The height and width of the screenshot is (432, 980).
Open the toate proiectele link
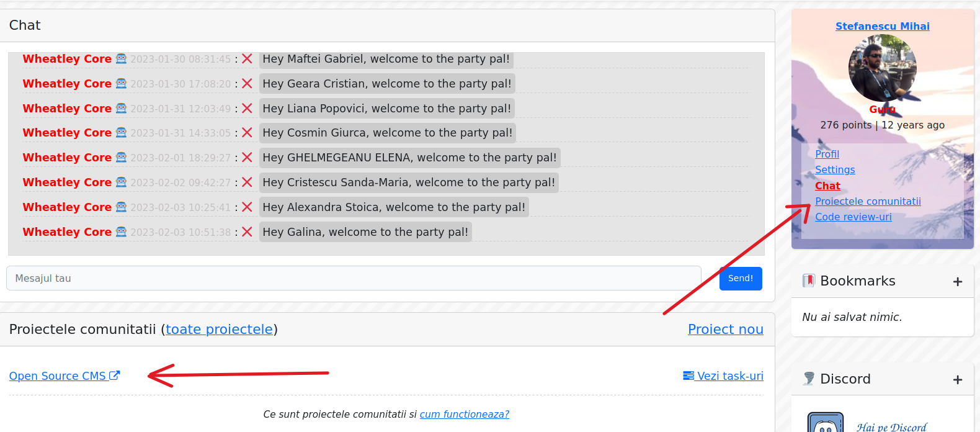(x=219, y=329)
